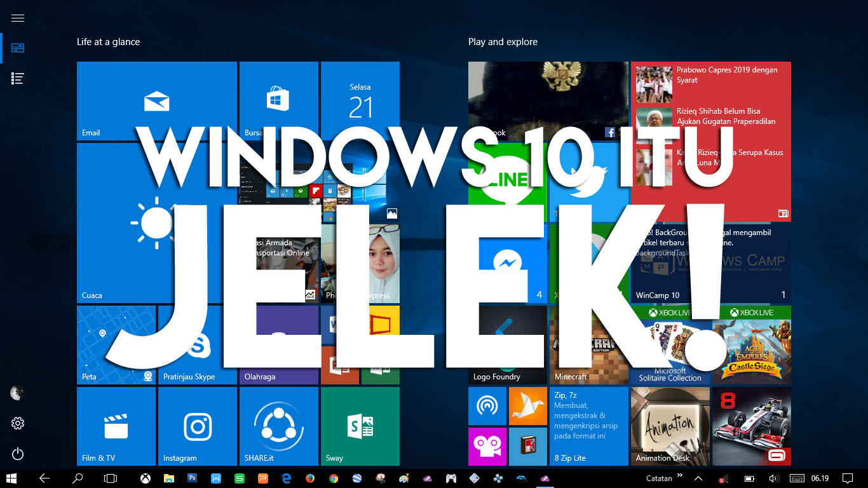
Task: Launch Dolphin emulator from the taskbar
Action: tap(522, 478)
